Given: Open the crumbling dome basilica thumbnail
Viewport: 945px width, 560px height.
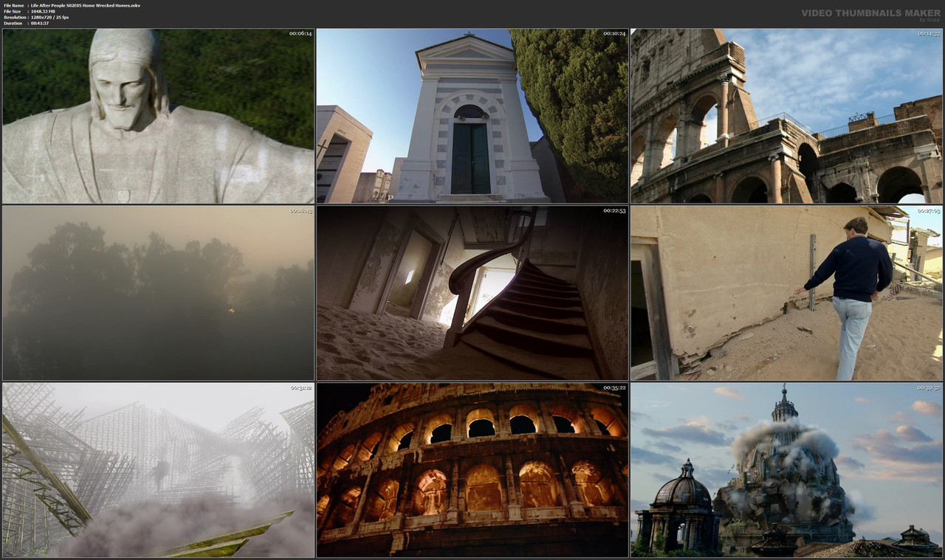Looking at the screenshot, I should pyautogui.click(x=786, y=470).
